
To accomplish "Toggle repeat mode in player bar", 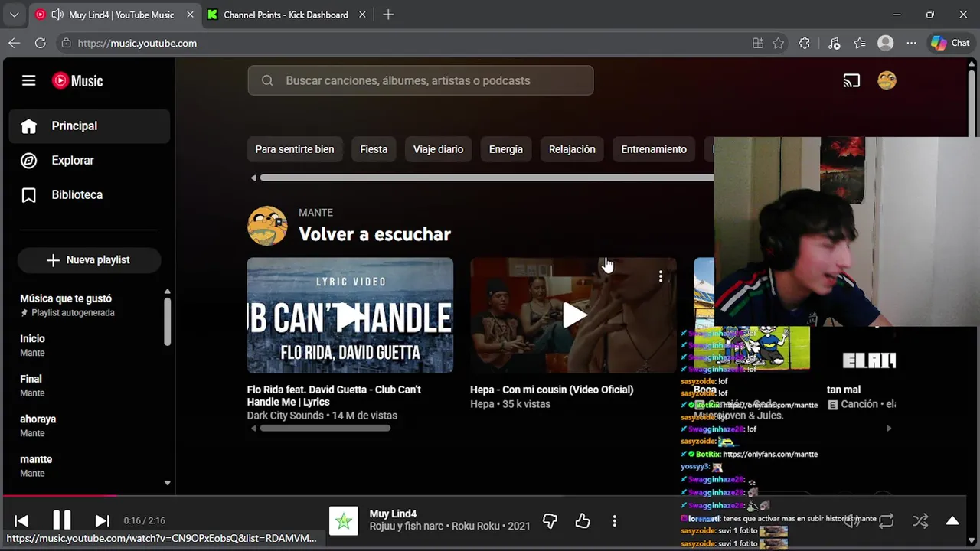I will [x=887, y=521].
